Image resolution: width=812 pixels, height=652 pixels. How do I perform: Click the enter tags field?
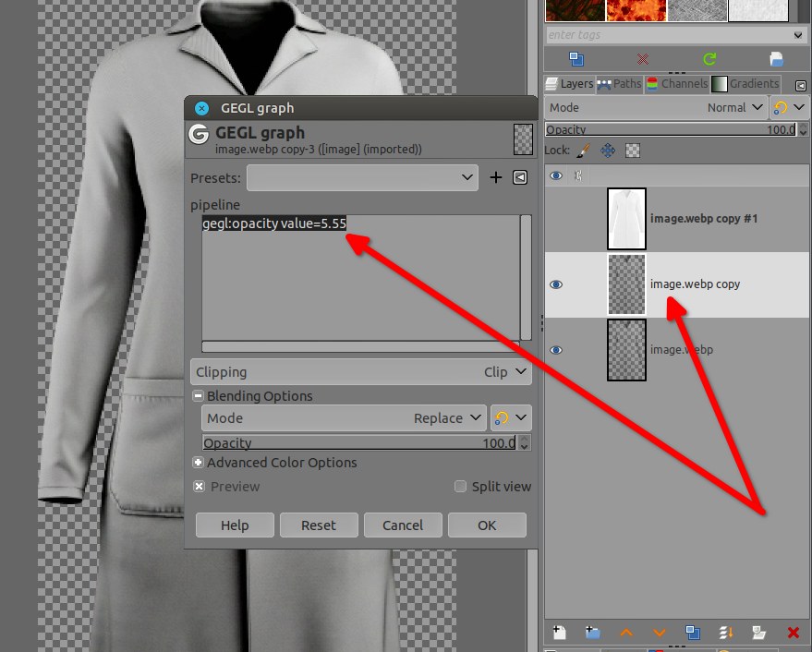coord(668,35)
